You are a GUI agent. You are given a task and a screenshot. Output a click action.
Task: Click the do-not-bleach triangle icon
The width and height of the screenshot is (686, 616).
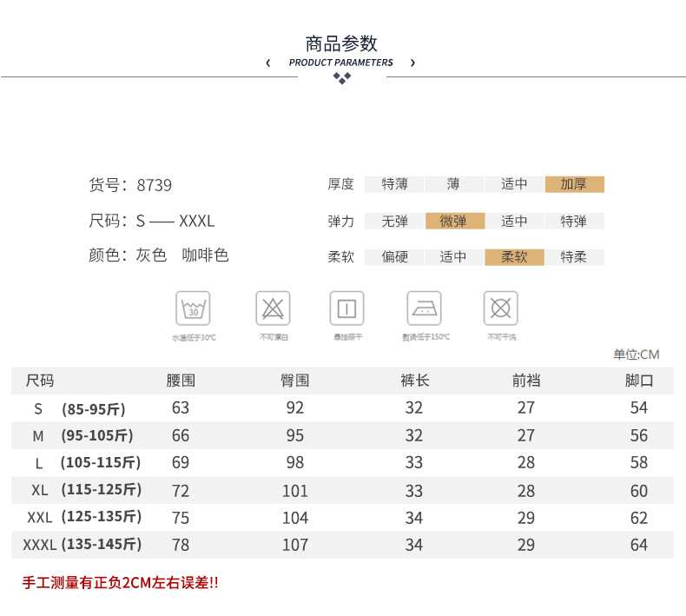[273, 308]
